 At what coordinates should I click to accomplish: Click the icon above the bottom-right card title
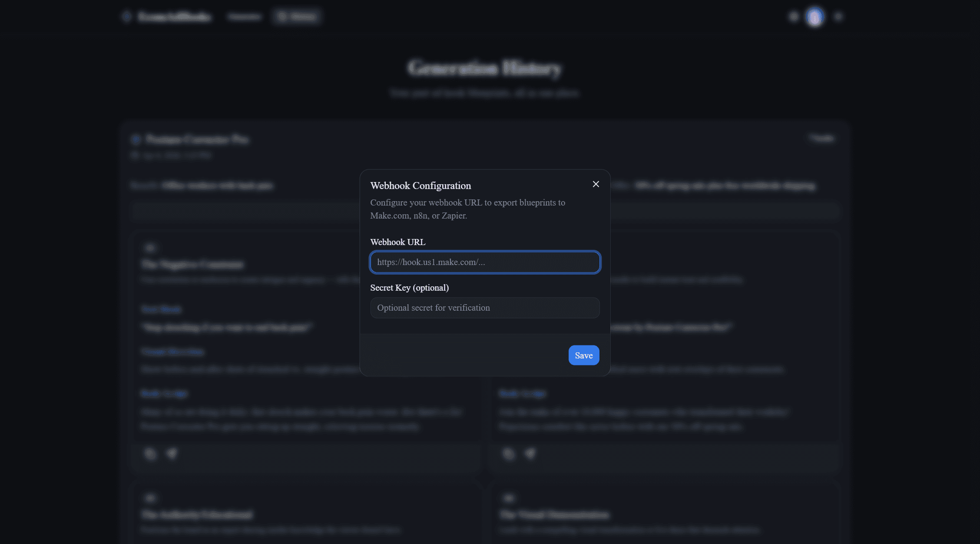point(508,498)
